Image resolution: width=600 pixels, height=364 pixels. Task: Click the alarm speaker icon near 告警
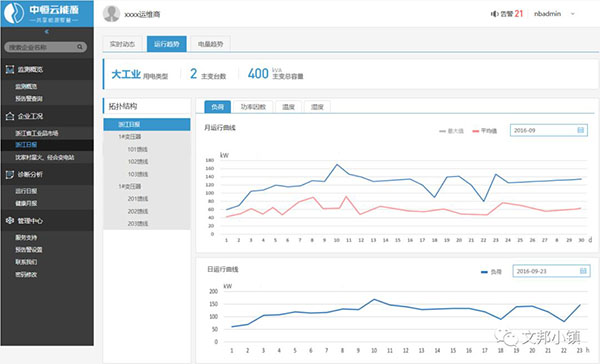[494, 14]
